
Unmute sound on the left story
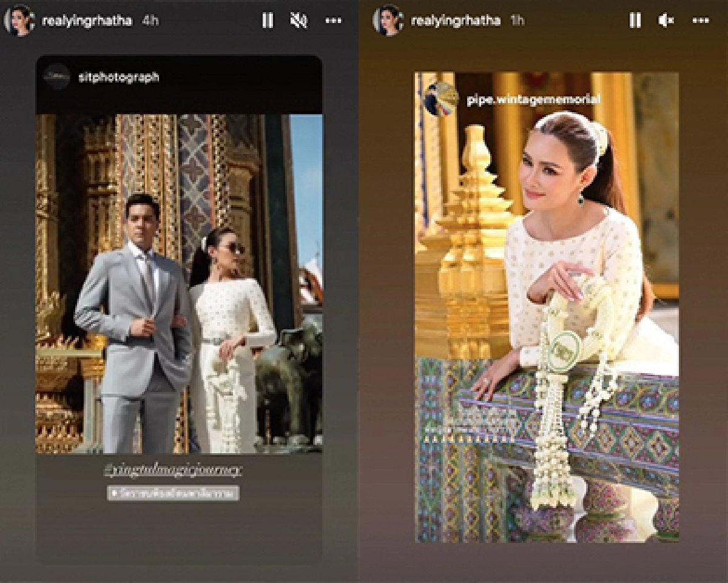pos(298,21)
